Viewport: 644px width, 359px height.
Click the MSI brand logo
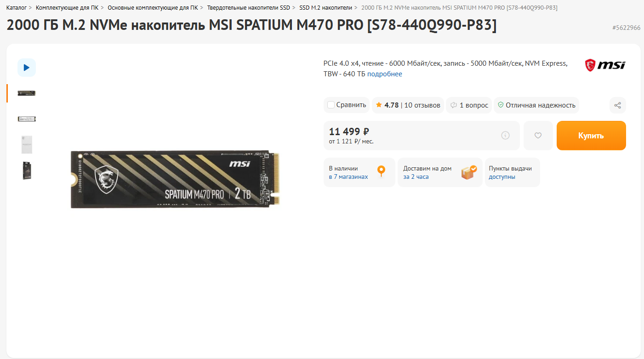pyautogui.click(x=604, y=65)
